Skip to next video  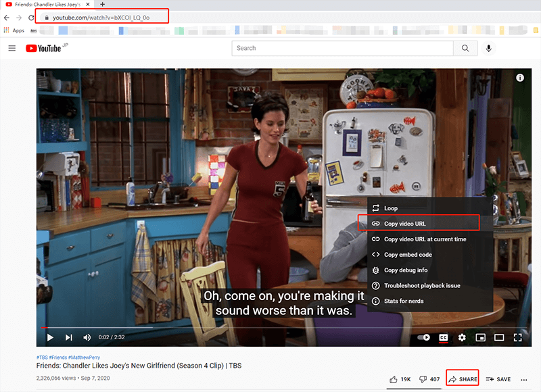coord(68,337)
